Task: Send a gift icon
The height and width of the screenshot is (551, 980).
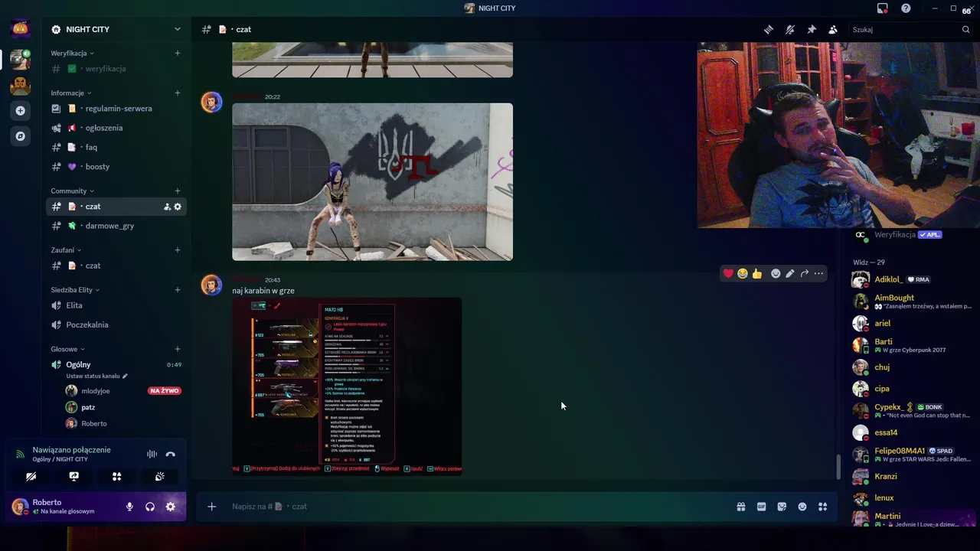Action: [741, 507]
